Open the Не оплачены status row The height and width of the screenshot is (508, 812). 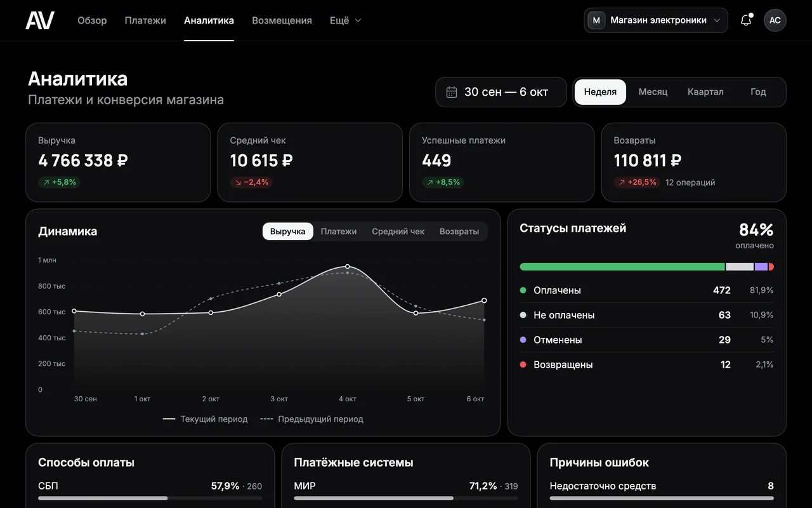[646, 315]
